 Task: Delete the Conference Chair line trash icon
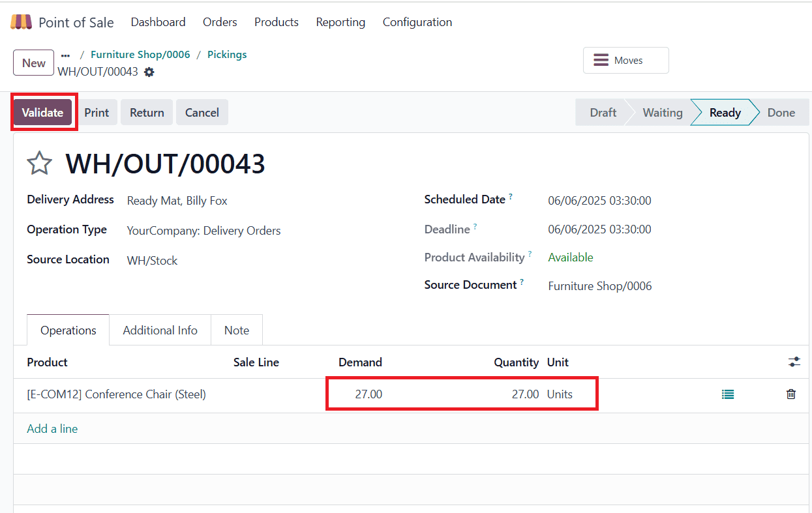point(791,394)
